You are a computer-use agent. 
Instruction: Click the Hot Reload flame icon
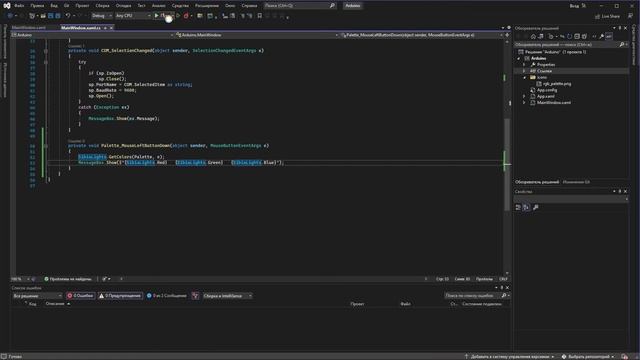click(186, 16)
